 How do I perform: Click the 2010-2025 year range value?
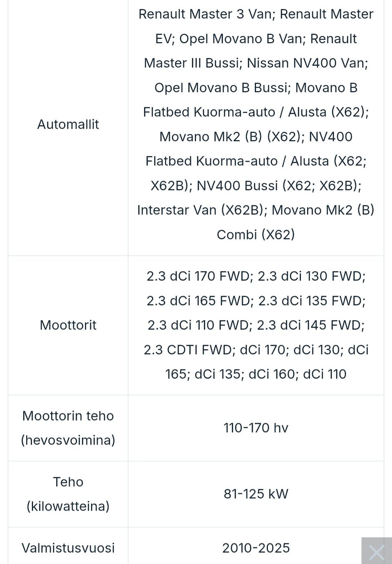tap(256, 548)
